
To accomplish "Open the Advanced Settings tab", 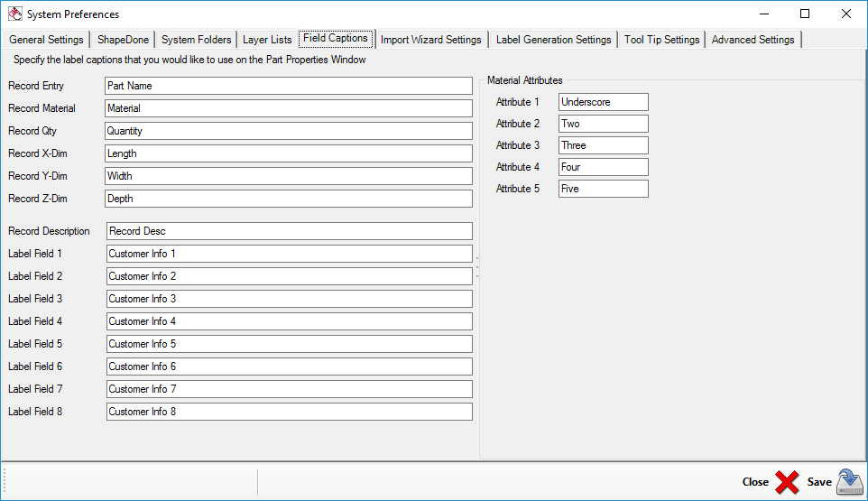I will [x=753, y=40].
